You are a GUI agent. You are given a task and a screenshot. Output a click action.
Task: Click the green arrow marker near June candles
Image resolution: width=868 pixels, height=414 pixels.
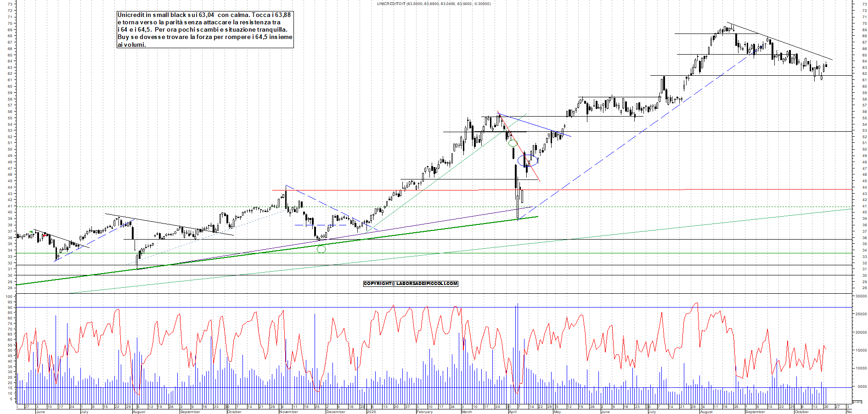click(31, 232)
